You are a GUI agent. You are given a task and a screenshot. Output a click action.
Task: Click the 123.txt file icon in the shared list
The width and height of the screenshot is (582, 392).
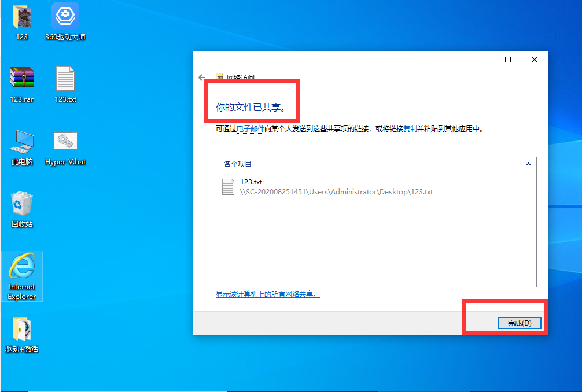(229, 186)
